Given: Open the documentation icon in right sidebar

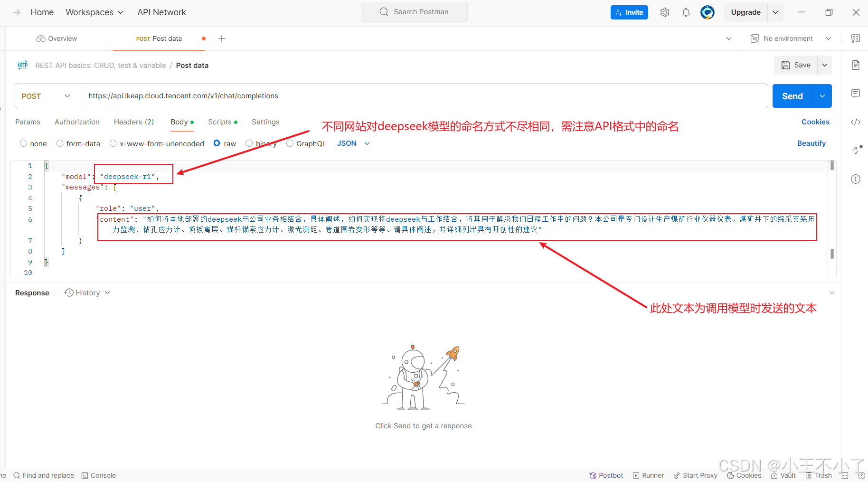Looking at the screenshot, I should click(x=856, y=65).
